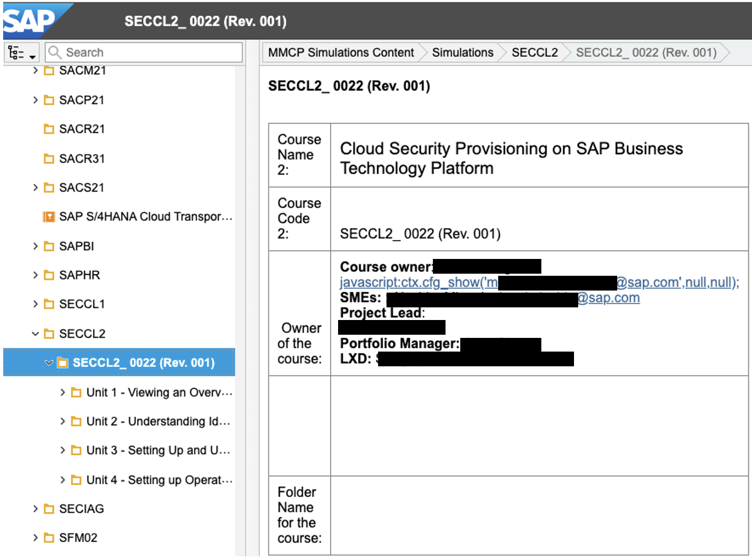Screen dimensions: 752x560
Task: Expand the SACS21 folder
Action: tap(35, 187)
